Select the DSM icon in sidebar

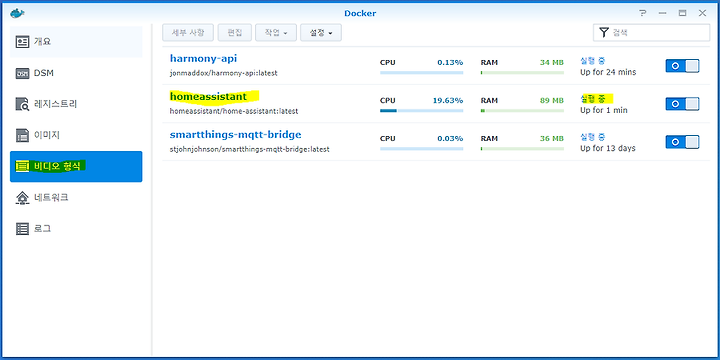22,73
